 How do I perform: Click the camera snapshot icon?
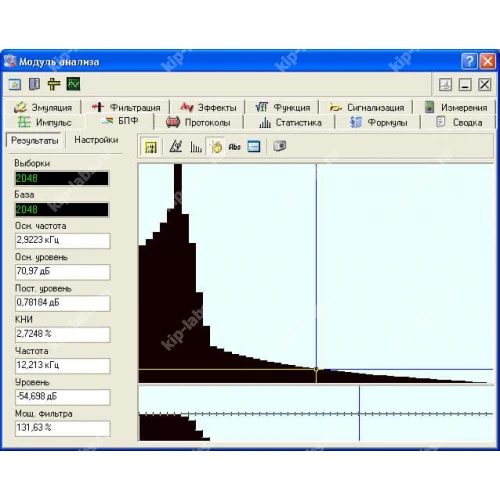(279, 146)
